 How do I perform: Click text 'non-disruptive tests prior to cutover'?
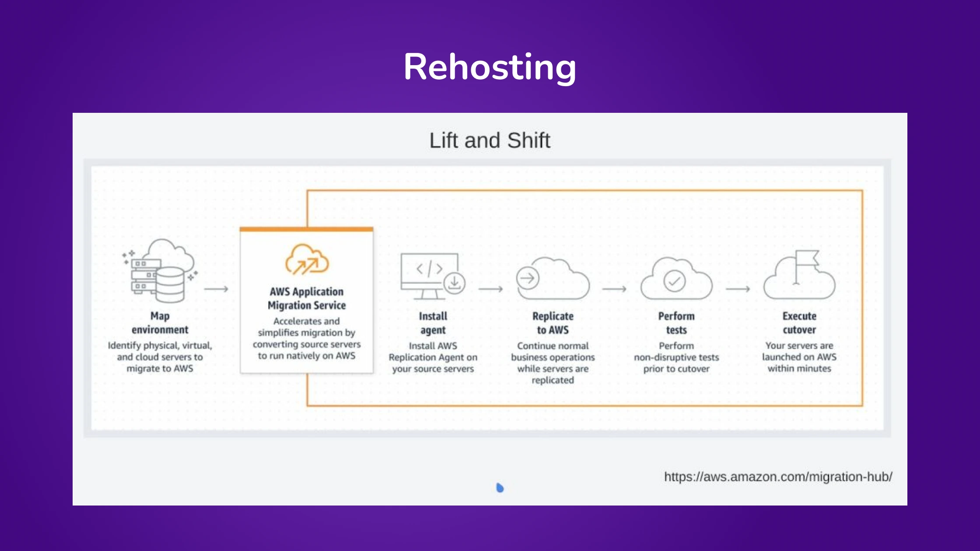tap(676, 363)
